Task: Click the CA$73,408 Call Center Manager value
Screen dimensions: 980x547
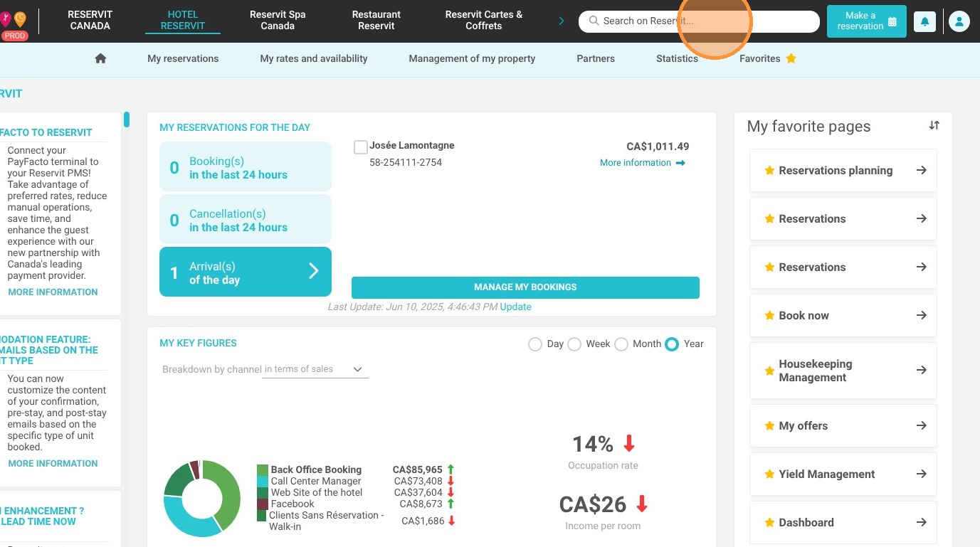Action: tap(418, 482)
